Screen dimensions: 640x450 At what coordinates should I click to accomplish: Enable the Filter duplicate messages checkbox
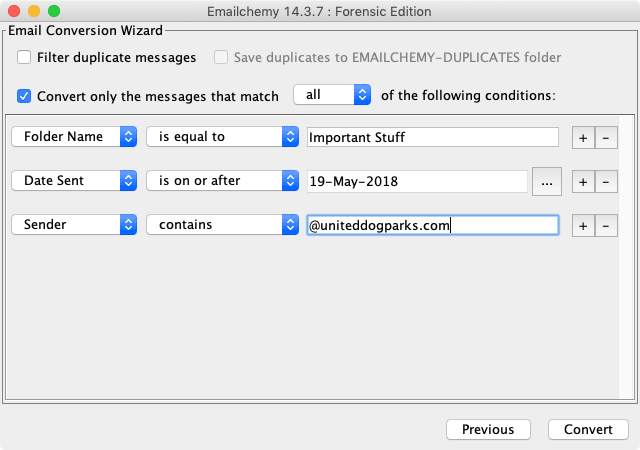[x=24, y=57]
